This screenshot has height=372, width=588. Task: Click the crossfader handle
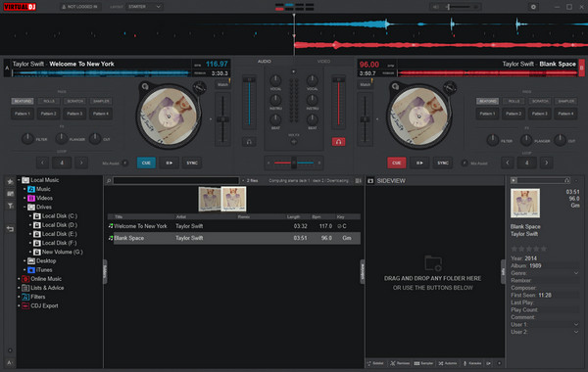tap(294, 163)
